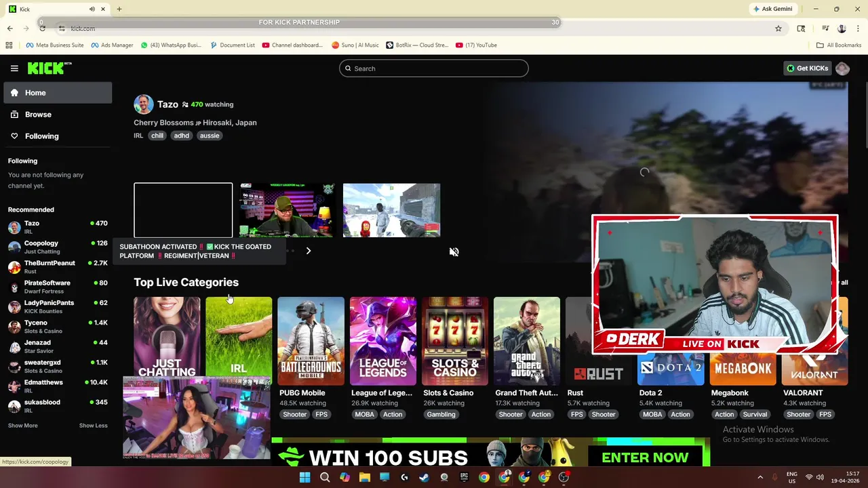Open Slots & Casino category card
Screen dimensions: 868x488
pyautogui.click(x=455, y=341)
